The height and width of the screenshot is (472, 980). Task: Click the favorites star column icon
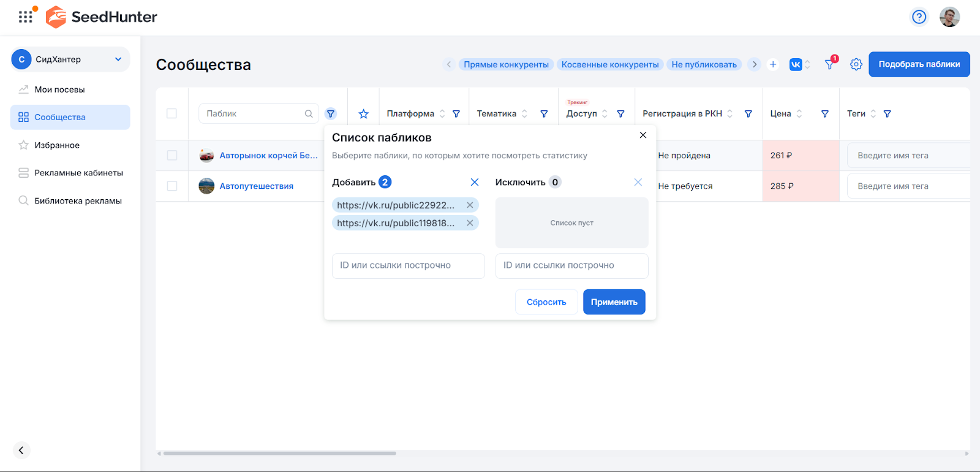363,114
